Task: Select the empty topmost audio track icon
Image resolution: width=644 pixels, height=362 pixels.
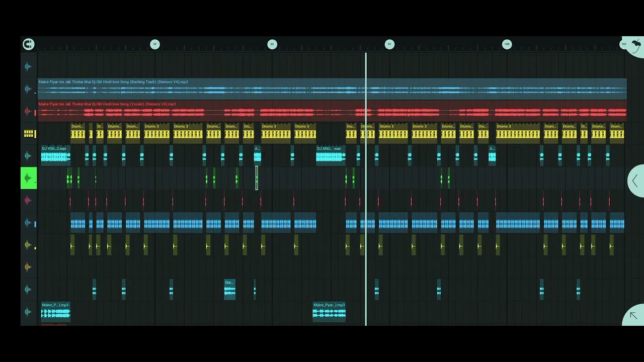Action: [x=28, y=66]
